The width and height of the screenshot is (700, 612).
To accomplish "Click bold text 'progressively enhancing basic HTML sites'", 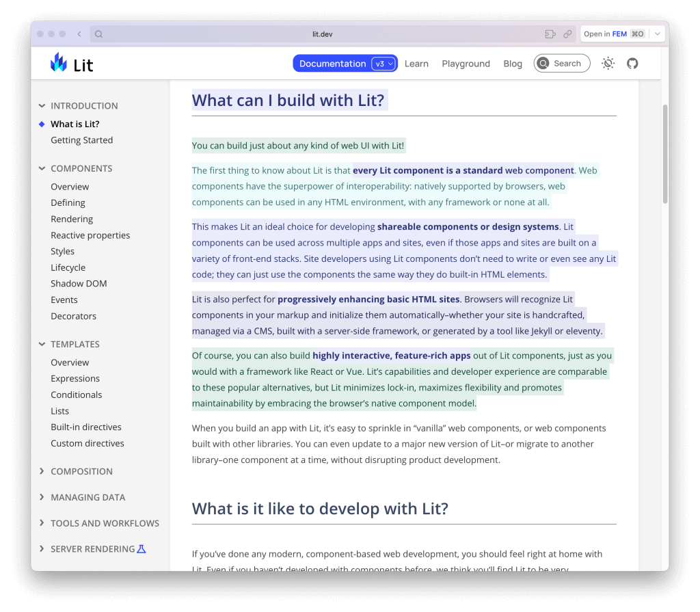I will click(368, 300).
